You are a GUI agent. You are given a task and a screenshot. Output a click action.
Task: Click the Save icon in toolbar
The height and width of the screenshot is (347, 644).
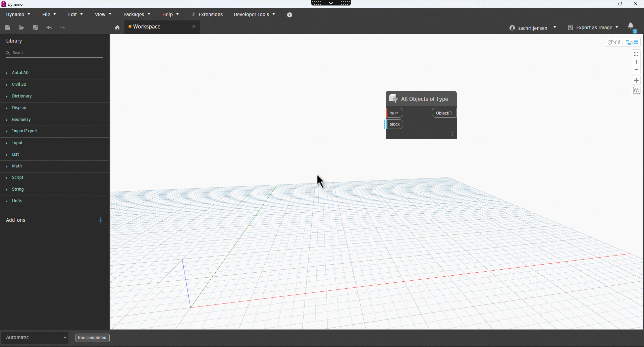pyautogui.click(x=35, y=27)
